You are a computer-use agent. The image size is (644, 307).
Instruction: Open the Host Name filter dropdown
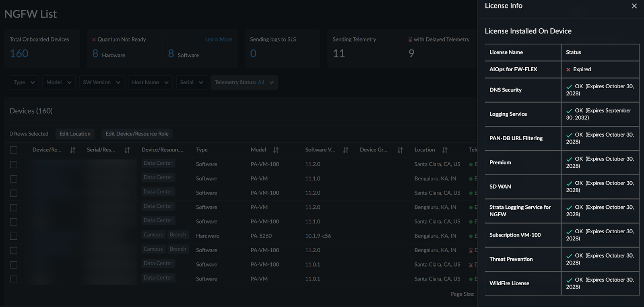[150, 82]
